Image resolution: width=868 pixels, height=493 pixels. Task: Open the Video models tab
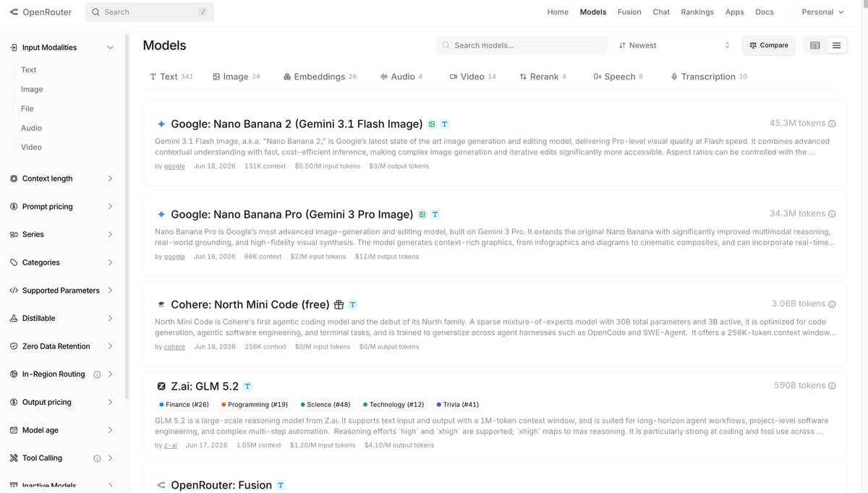point(472,77)
